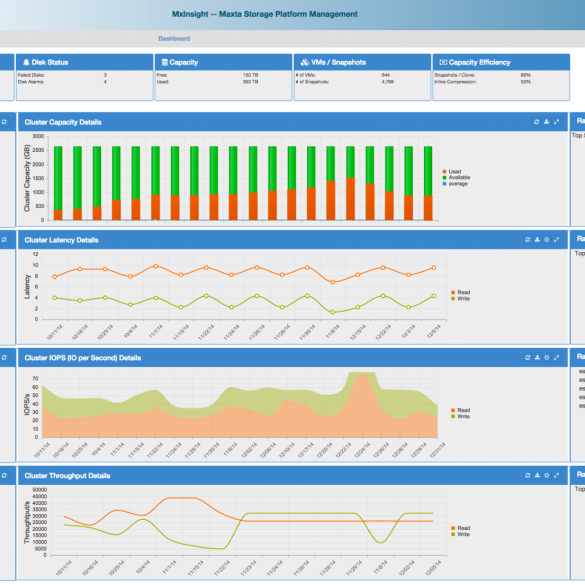The image size is (585, 585).
Task: Click the Free value 150 TB
Action: [250, 75]
